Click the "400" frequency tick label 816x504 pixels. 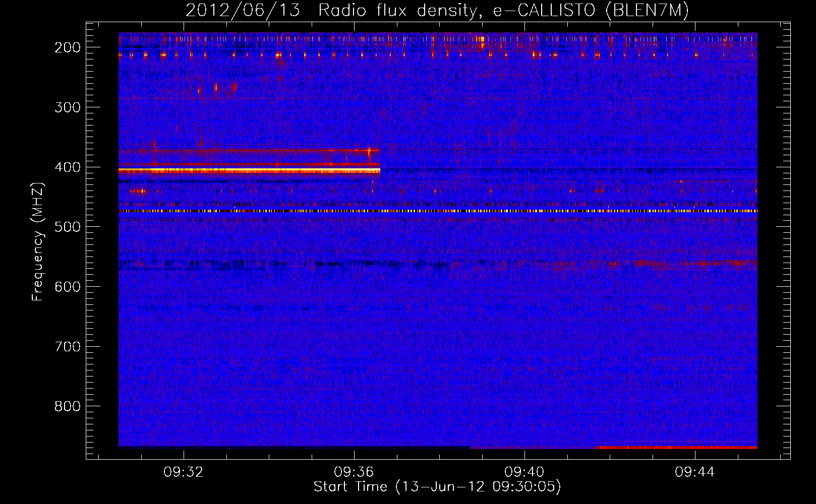pyautogui.click(x=68, y=167)
